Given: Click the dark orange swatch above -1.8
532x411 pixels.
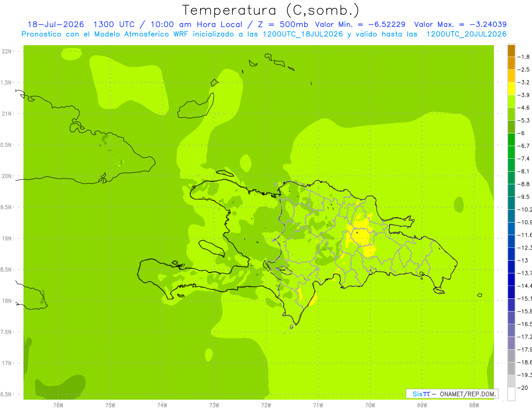Looking at the screenshot, I should coord(511,51).
